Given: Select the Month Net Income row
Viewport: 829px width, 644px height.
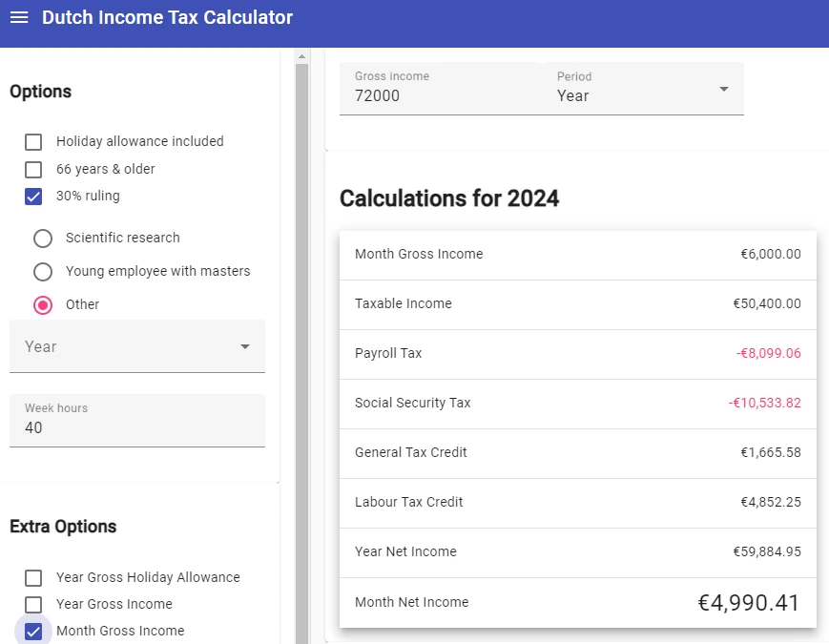Looking at the screenshot, I should 577,603.
